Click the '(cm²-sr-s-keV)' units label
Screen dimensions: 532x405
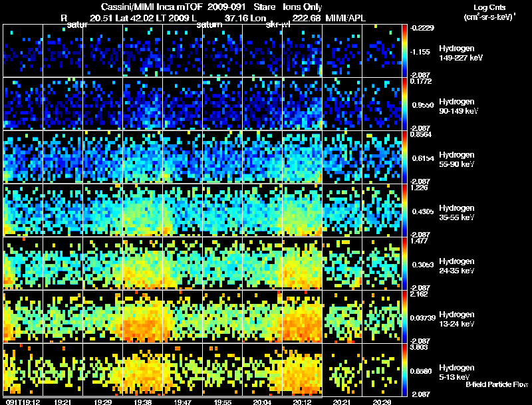489,17
